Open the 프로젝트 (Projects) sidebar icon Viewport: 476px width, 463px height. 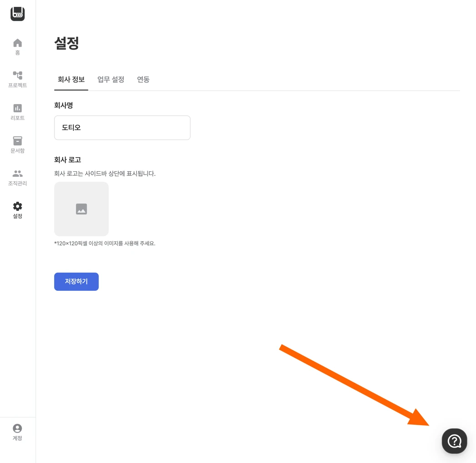coord(17,75)
